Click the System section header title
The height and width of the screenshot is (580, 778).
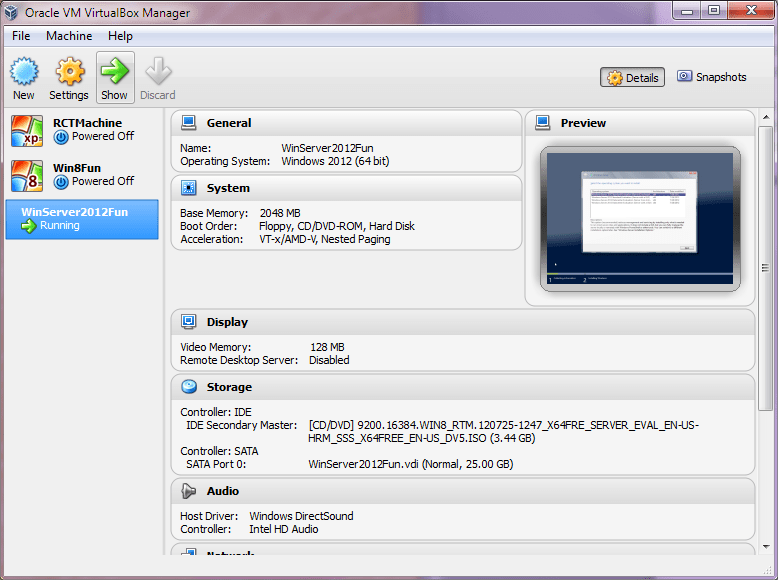click(228, 188)
